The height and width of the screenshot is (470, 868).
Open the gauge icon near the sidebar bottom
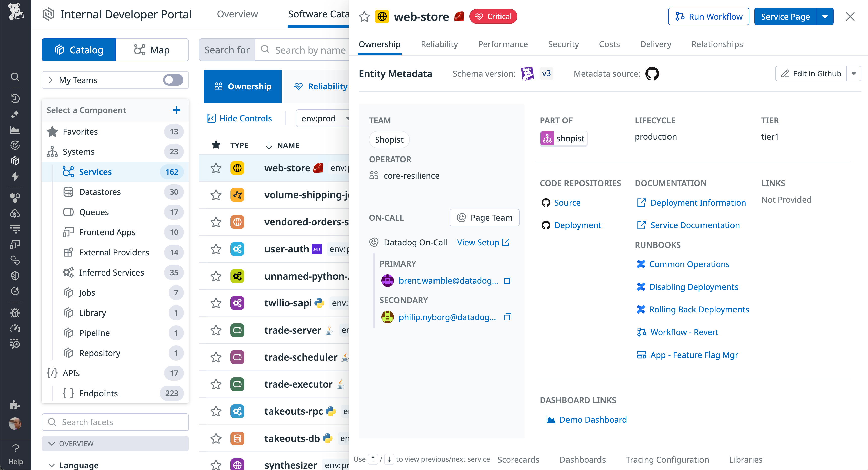pyautogui.click(x=16, y=328)
